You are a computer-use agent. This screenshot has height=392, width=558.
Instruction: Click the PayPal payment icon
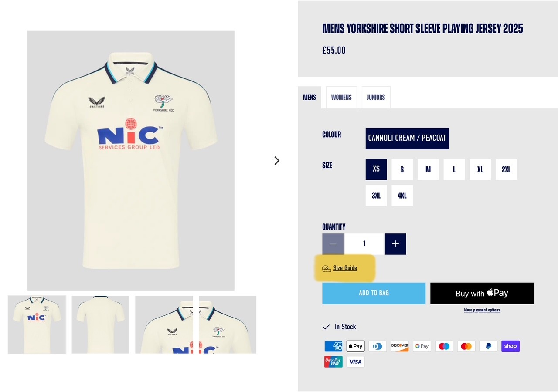[x=488, y=346]
